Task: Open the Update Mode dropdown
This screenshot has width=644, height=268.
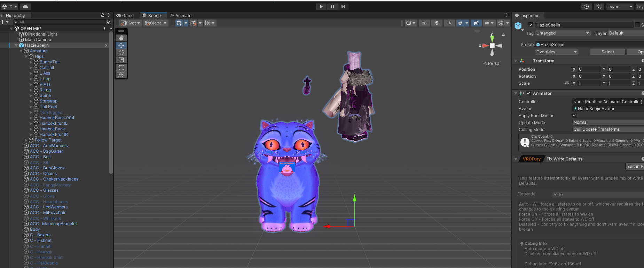Action: click(608, 122)
